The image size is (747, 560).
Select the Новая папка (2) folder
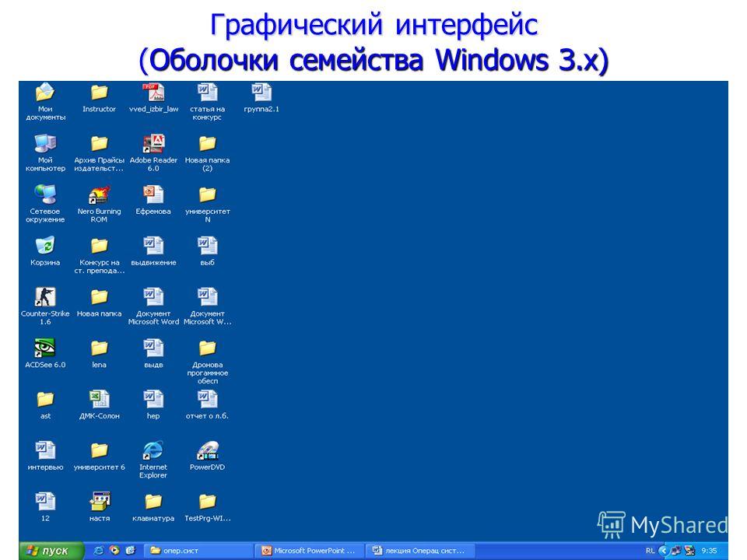207,143
